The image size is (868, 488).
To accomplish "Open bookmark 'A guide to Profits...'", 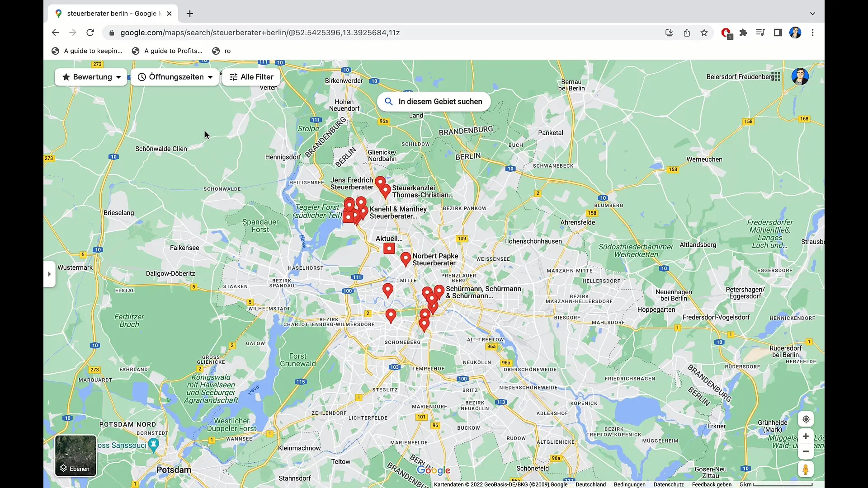I will 167,51.
